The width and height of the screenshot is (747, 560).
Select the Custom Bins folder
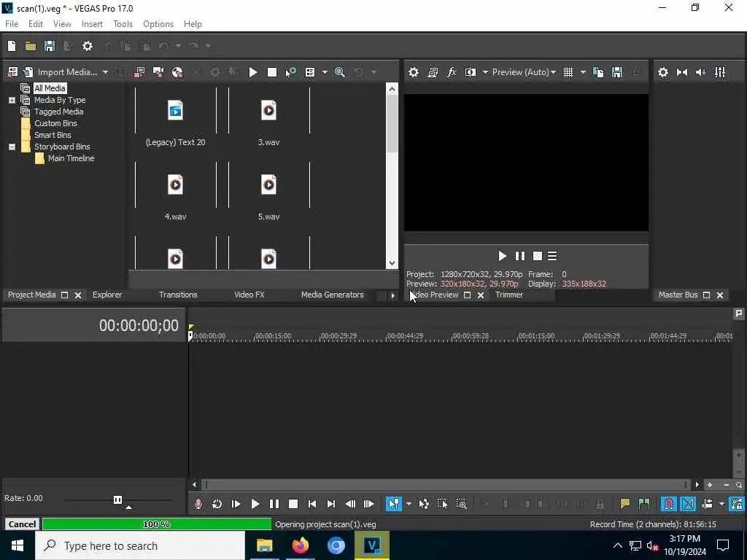click(55, 122)
